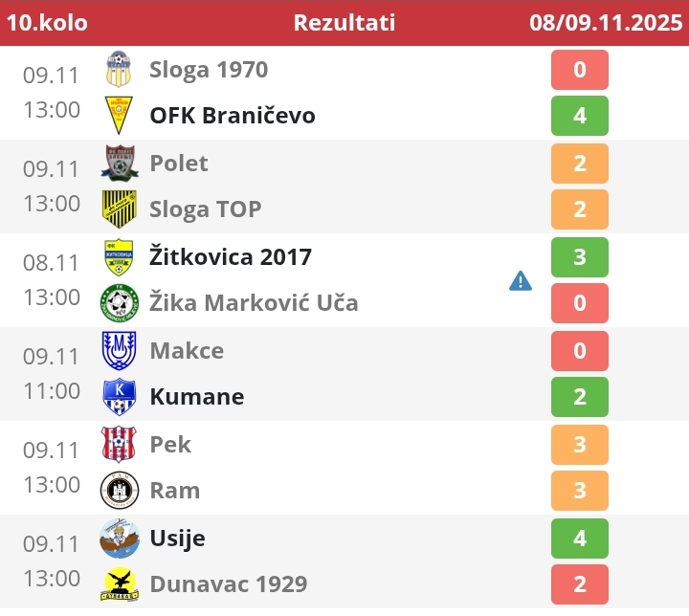The width and height of the screenshot is (689, 616).
Task: Click the Ram club crest
Action: 119,491
